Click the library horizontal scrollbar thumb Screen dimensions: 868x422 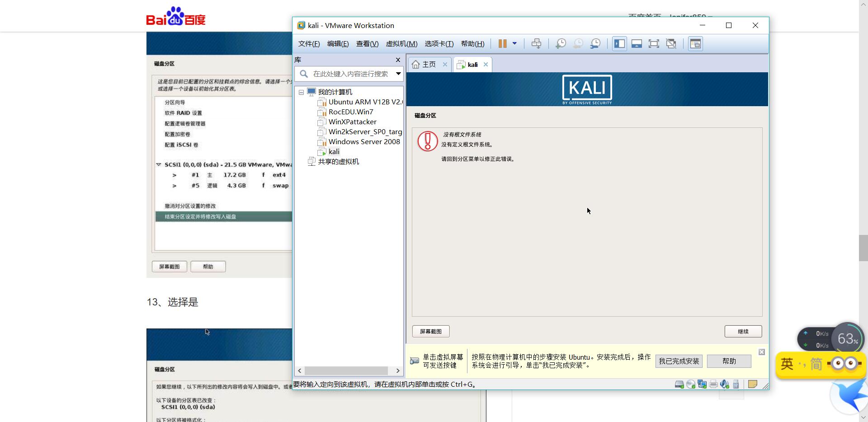(x=346, y=370)
